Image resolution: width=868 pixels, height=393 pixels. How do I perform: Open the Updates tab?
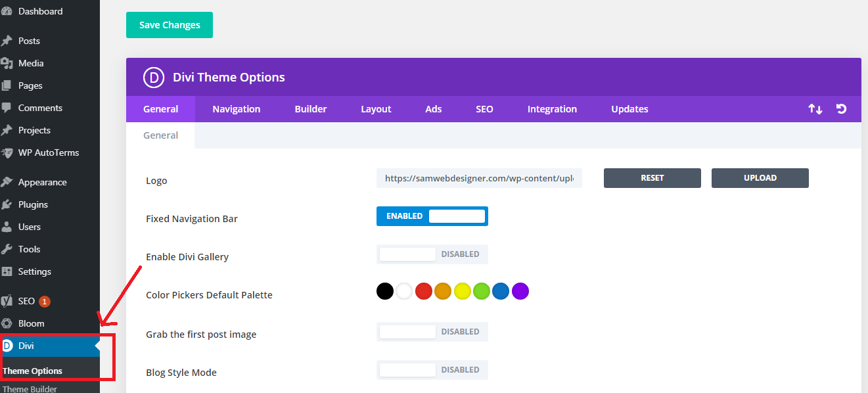pyautogui.click(x=629, y=109)
